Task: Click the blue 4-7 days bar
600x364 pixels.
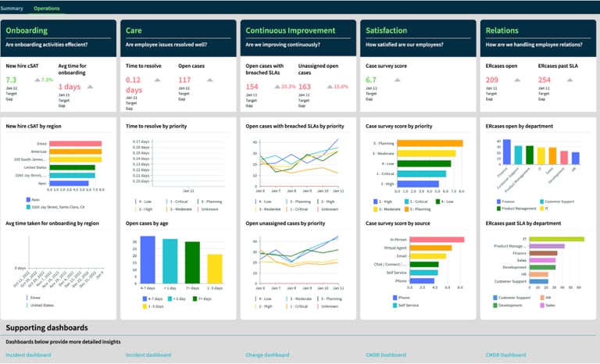Action: [148, 260]
